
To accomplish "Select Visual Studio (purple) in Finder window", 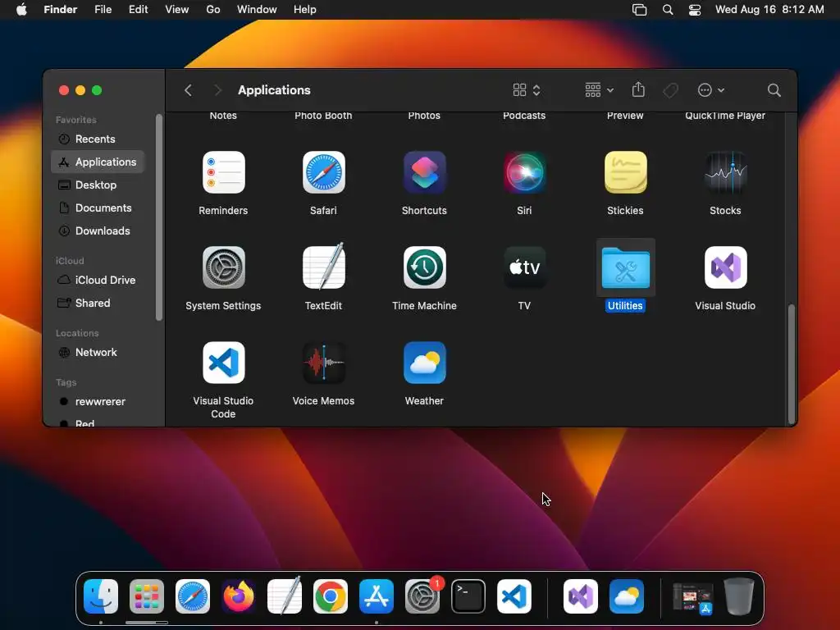I will (725, 267).
